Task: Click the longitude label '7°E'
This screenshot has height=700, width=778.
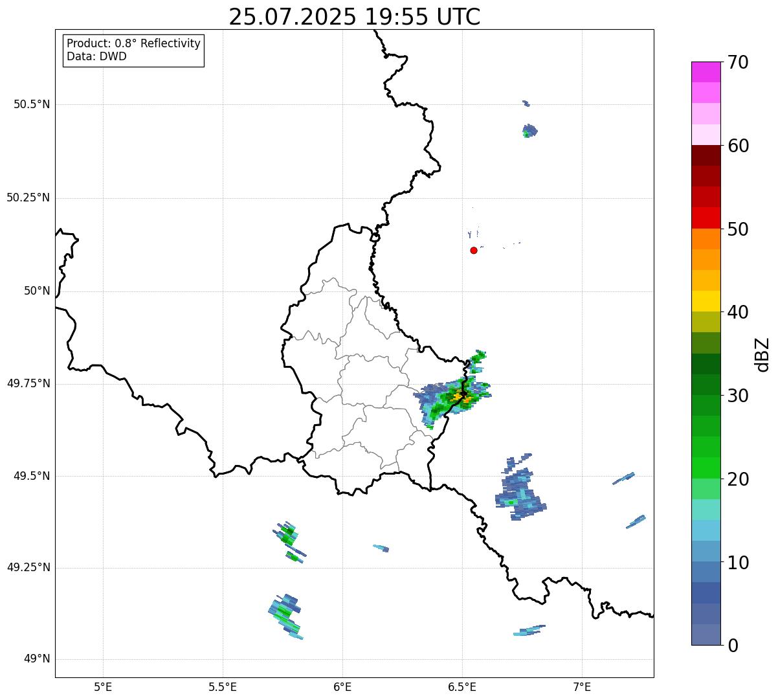Action: coord(582,687)
